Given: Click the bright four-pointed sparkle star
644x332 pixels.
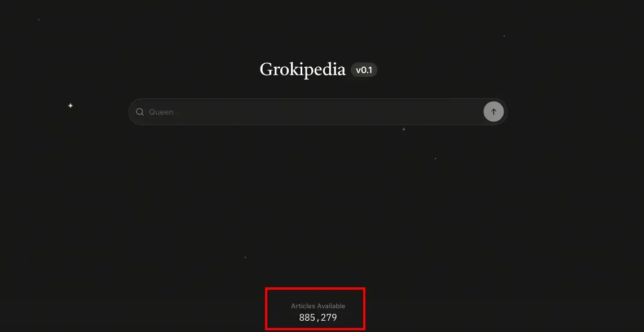Looking at the screenshot, I should (70, 106).
